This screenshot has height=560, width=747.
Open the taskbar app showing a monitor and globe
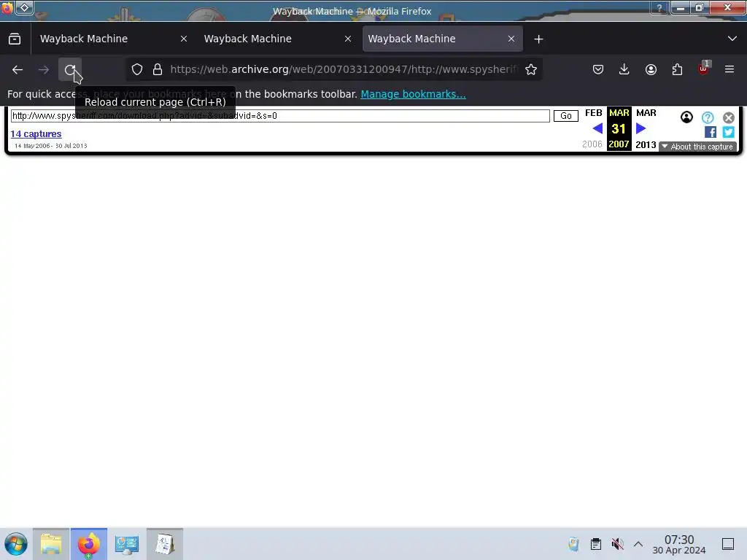[x=127, y=544]
